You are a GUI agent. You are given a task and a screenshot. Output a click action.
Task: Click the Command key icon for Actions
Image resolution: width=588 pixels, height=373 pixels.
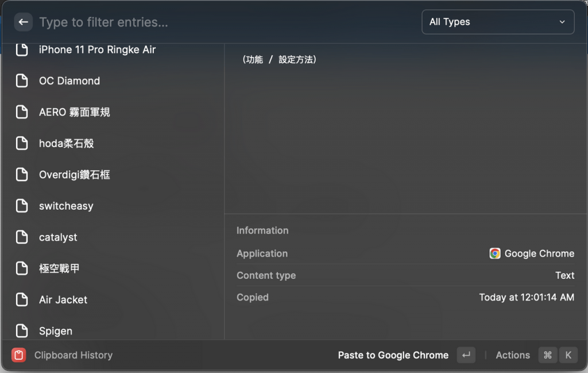point(547,355)
